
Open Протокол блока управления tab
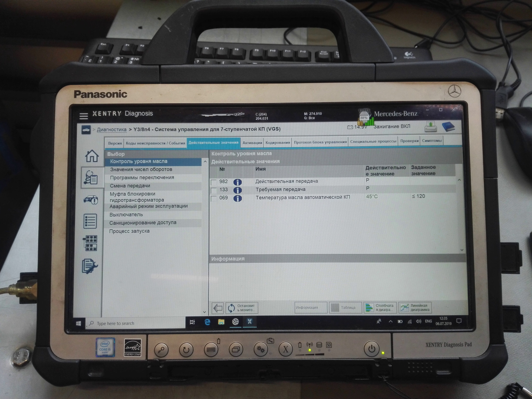click(320, 142)
